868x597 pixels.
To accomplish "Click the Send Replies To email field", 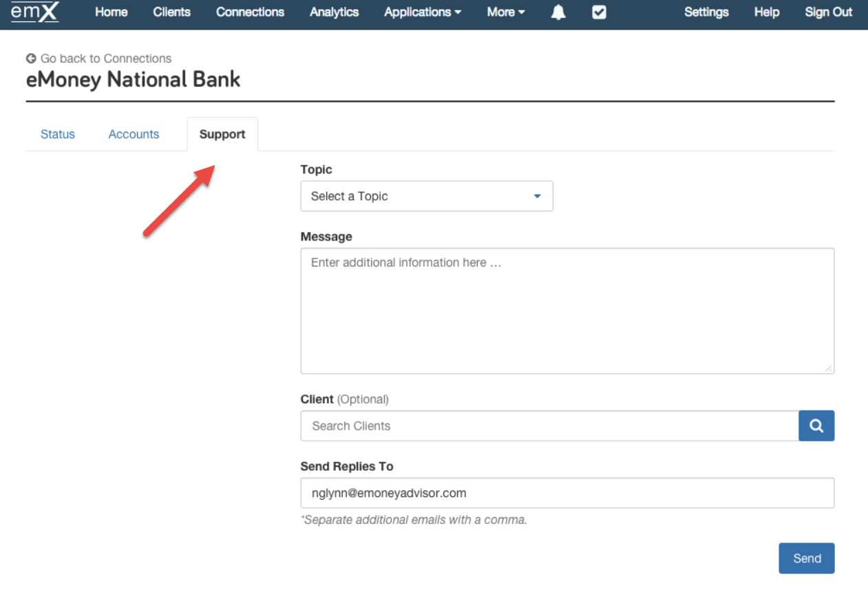I will coord(567,493).
